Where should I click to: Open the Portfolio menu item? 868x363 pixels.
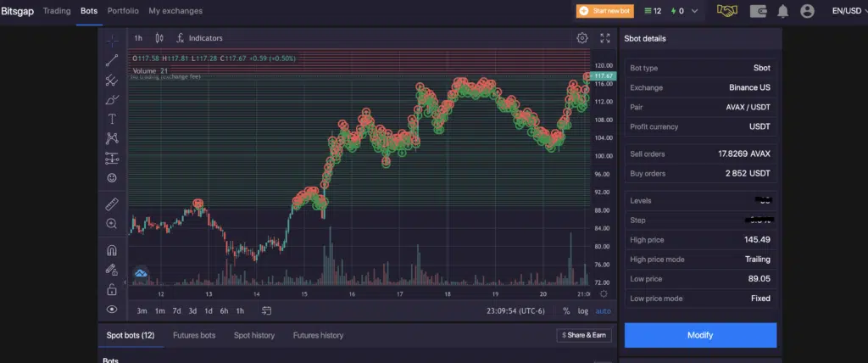tap(123, 11)
